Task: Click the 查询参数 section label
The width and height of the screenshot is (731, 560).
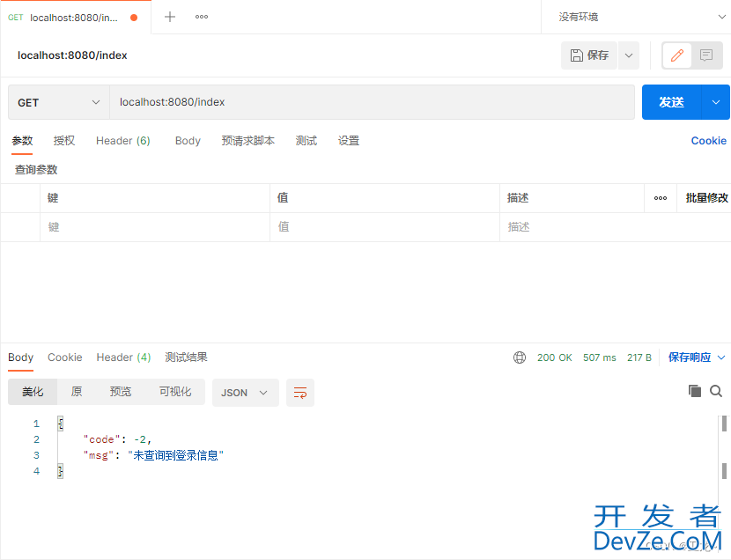Action: click(x=36, y=170)
